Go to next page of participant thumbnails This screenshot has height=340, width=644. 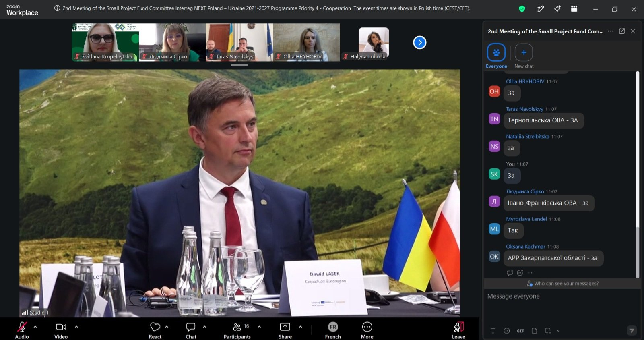point(419,42)
